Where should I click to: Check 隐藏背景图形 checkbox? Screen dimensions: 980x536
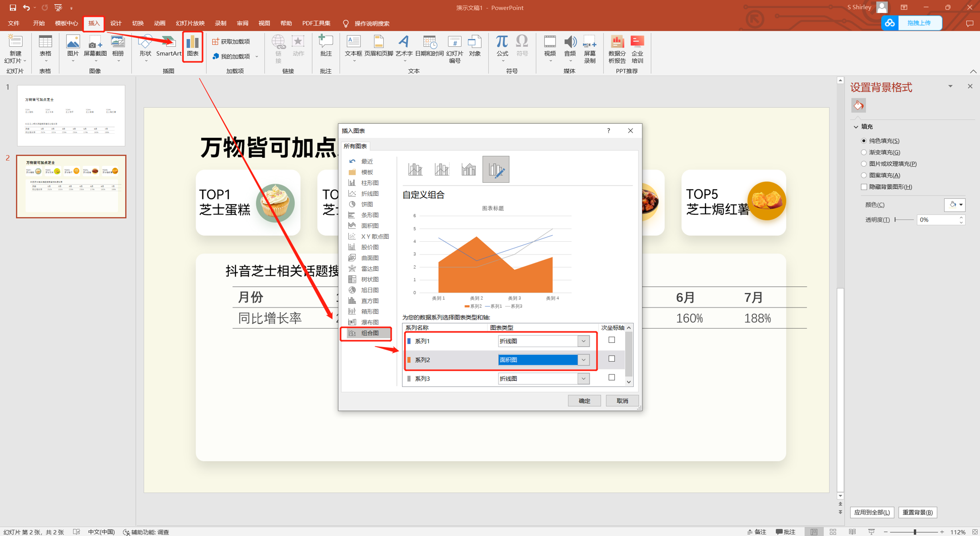pos(864,187)
